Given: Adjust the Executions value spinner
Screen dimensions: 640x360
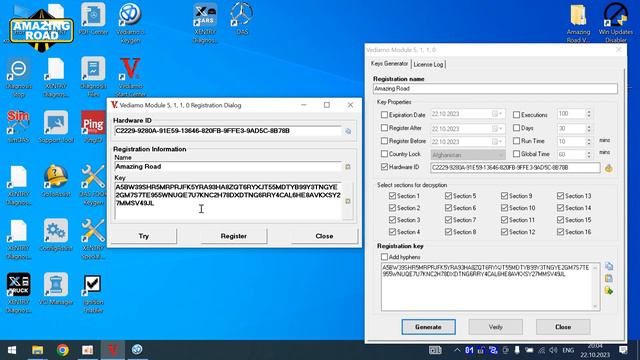Looking at the screenshot, I should click(589, 114).
